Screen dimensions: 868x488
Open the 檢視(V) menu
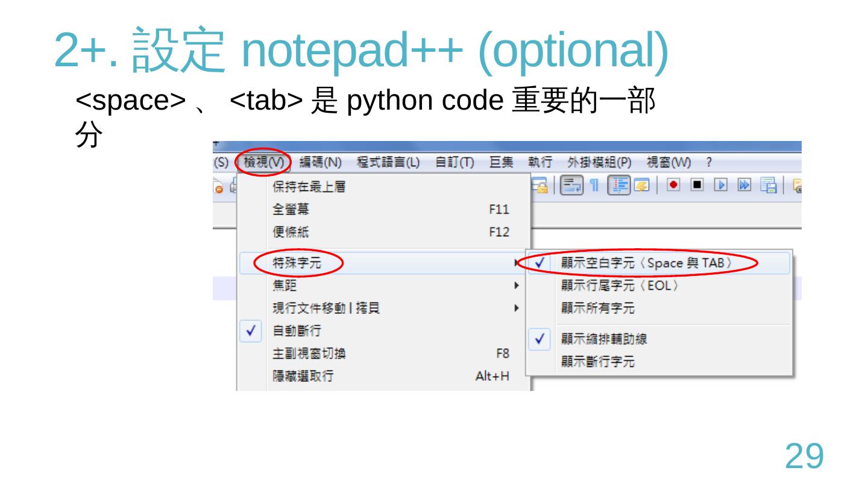(x=263, y=162)
